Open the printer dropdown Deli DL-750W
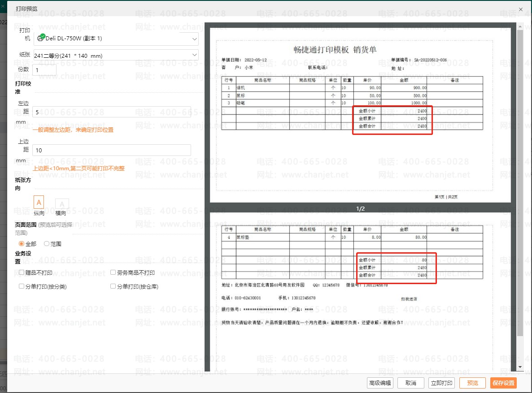 click(x=116, y=39)
